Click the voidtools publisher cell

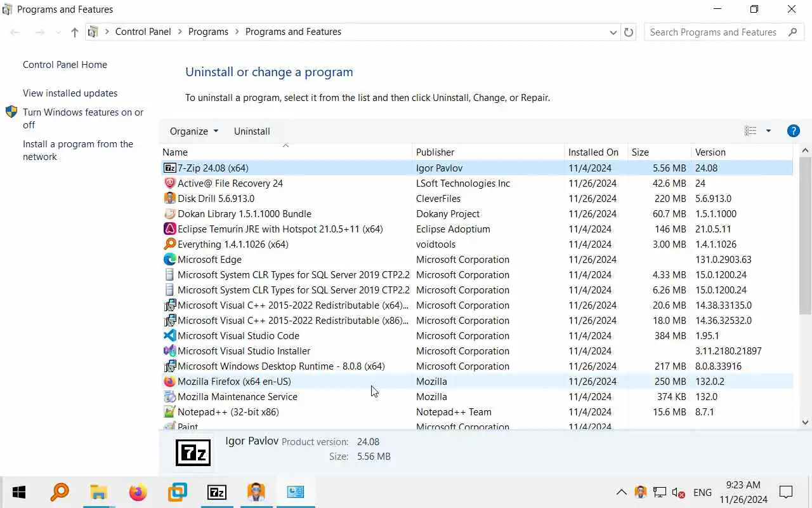pos(436,244)
